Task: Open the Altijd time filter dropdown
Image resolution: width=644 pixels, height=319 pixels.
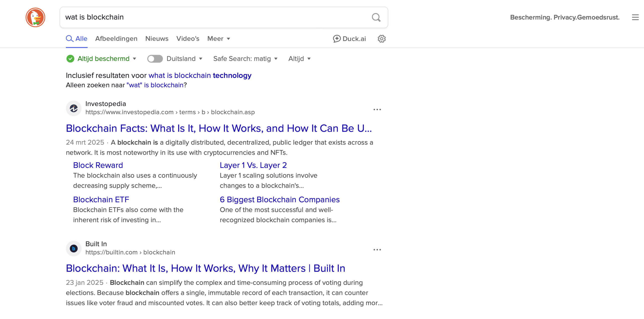Action: point(299,59)
